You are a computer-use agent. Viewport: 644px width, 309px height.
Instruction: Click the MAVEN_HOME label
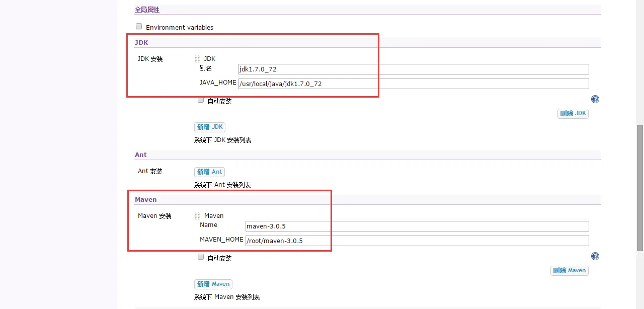221,240
